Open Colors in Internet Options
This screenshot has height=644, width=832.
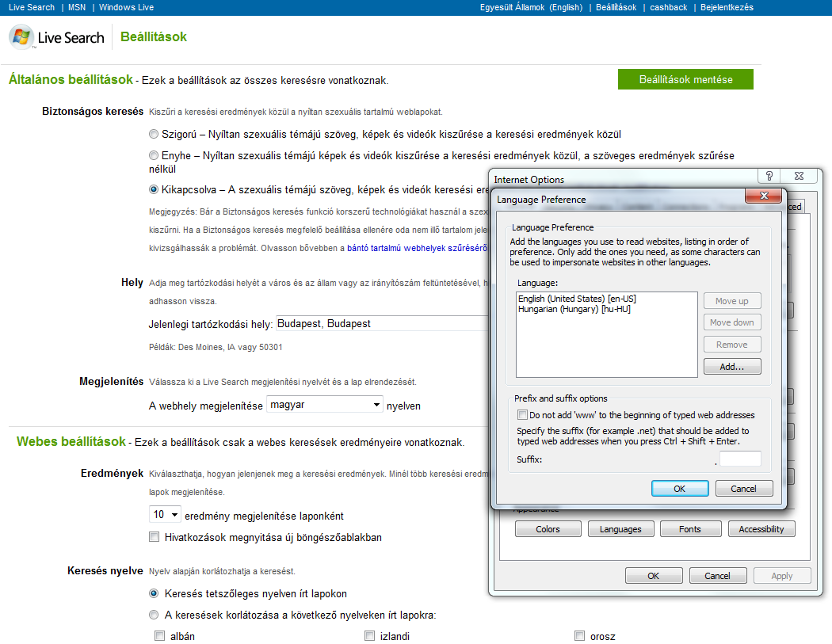[x=548, y=529]
